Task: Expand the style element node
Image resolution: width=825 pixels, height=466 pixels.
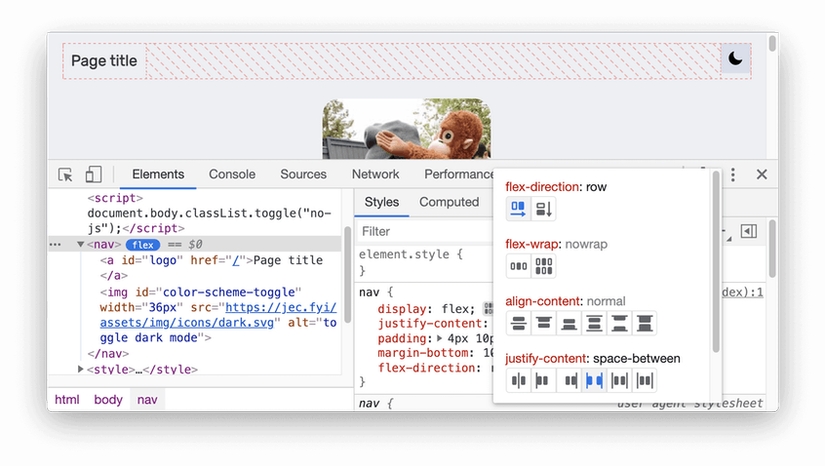Action: coord(81,369)
